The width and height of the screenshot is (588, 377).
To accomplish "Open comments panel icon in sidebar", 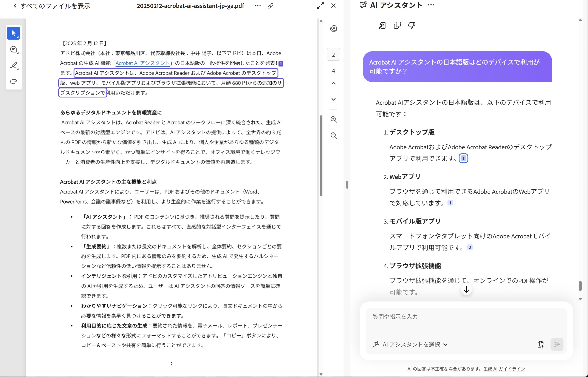I will pyautogui.click(x=333, y=28).
